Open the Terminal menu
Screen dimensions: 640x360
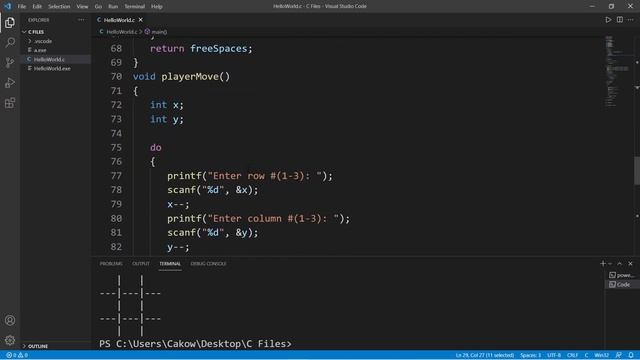(x=135, y=6)
